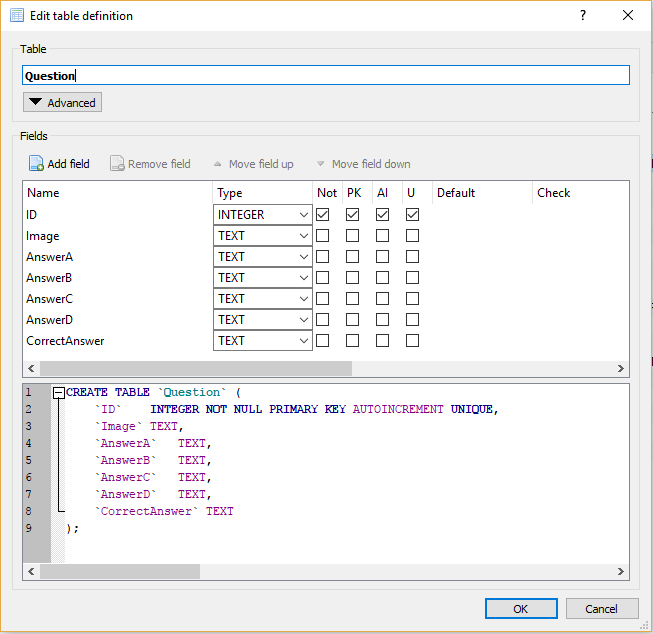Screen dimensions: 653x634
Task: Toggle the AI checkbox for ID field
Action: pyautogui.click(x=383, y=215)
